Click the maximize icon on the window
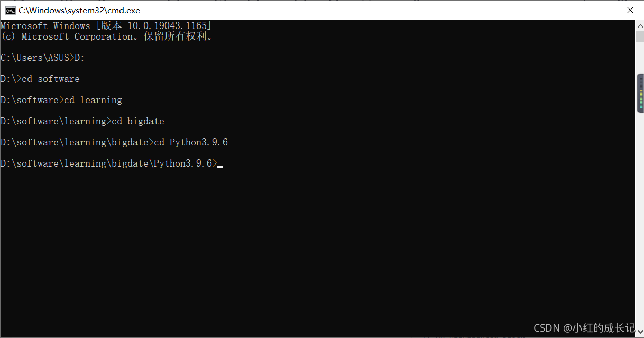644x338 pixels. click(x=599, y=10)
